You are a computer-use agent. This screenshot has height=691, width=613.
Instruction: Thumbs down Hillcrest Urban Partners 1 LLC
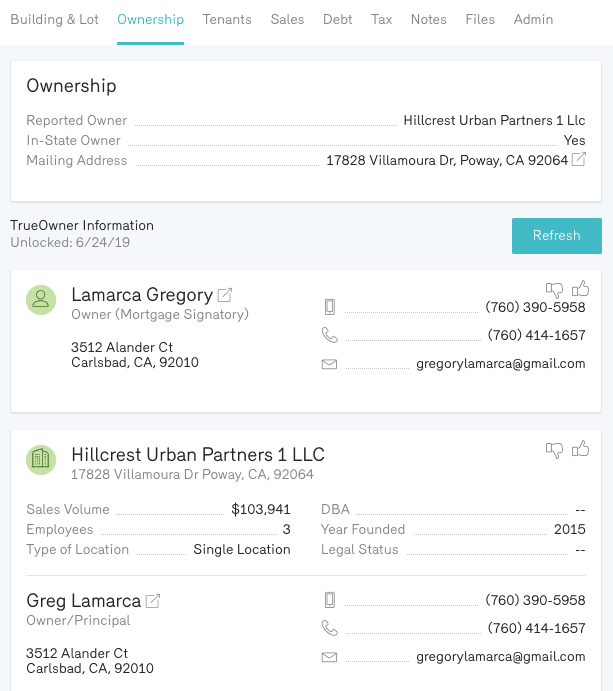554,450
